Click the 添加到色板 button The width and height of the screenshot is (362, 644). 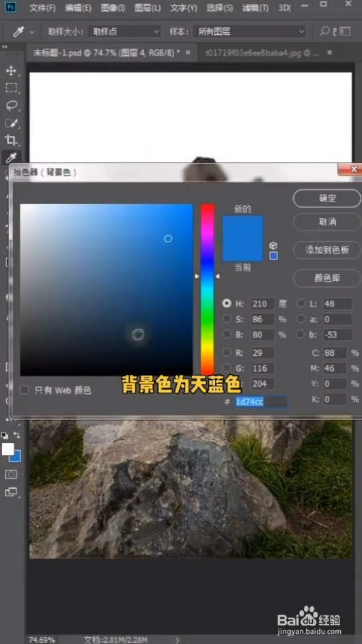327,250
